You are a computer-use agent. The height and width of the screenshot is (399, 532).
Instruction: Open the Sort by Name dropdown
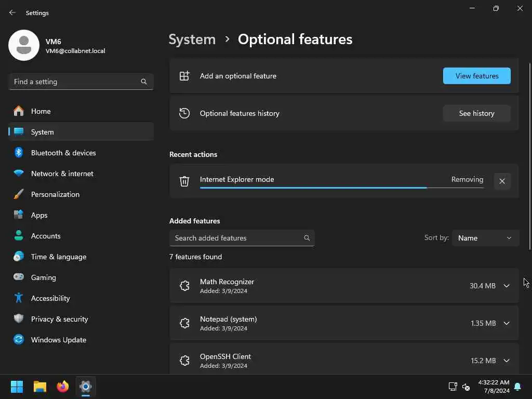(x=485, y=238)
